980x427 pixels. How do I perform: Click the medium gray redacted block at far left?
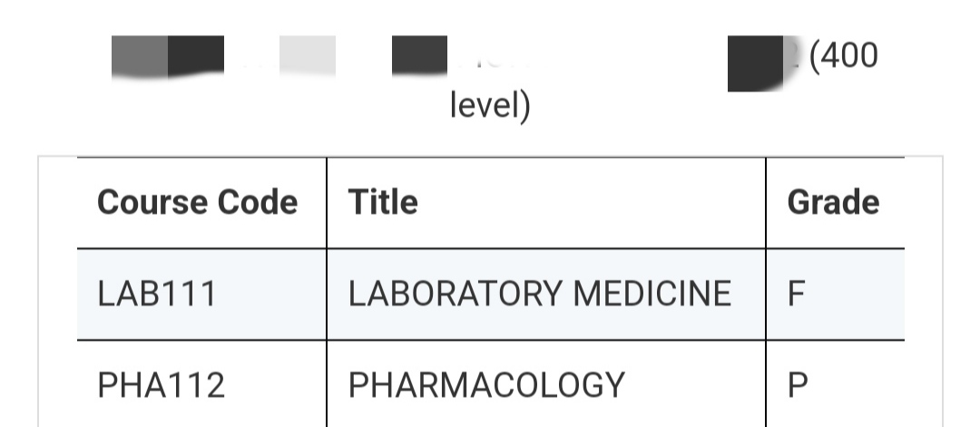140,57
